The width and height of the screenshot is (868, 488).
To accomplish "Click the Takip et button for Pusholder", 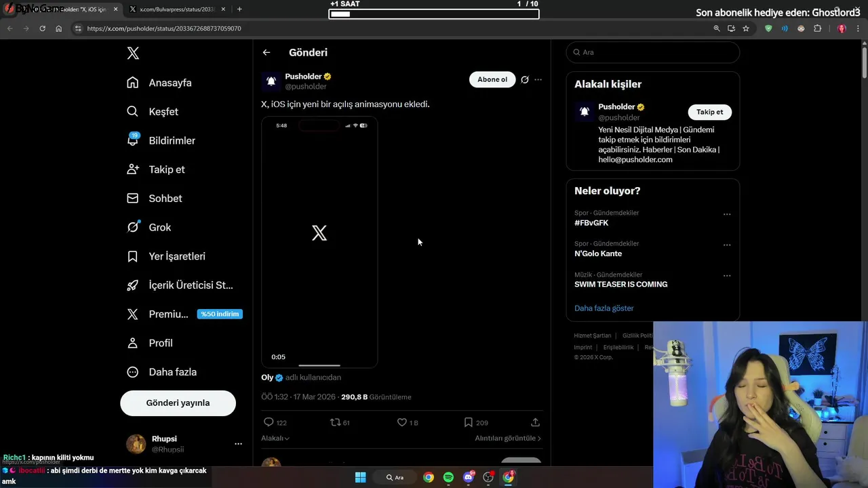I will 709,112.
